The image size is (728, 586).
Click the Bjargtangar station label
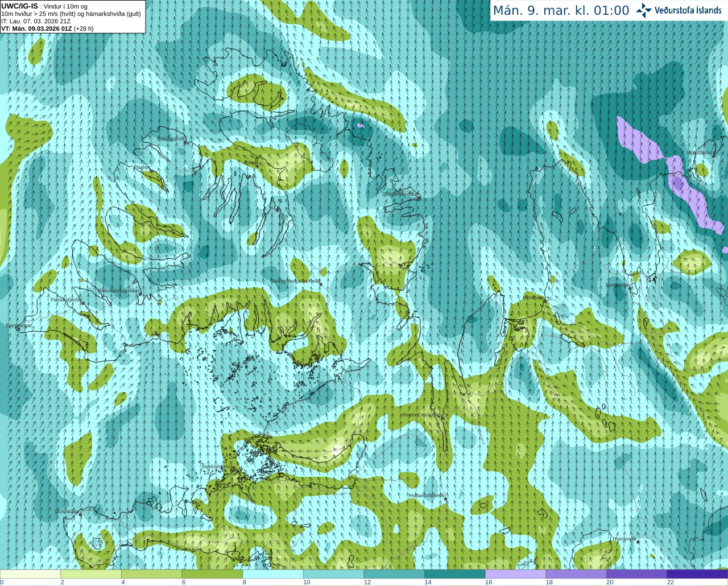click(19, 325)
